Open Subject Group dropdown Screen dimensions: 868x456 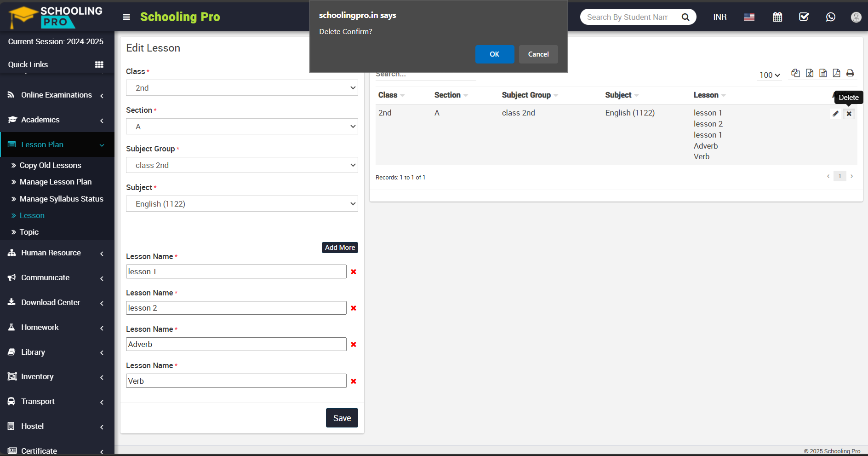point(242,165)
